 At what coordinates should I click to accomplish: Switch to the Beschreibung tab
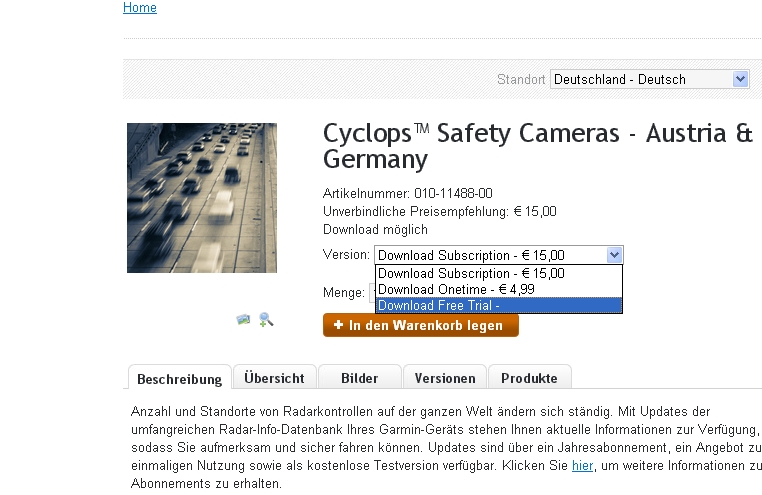coord(179,379)
